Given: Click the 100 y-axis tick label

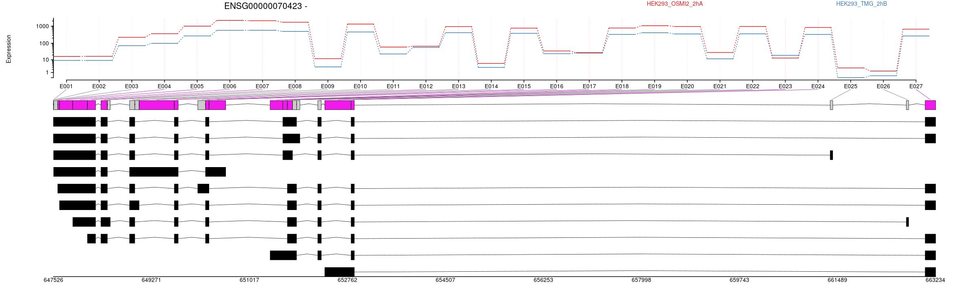Looking at the screenshot, I should click(x=44, y=44).
